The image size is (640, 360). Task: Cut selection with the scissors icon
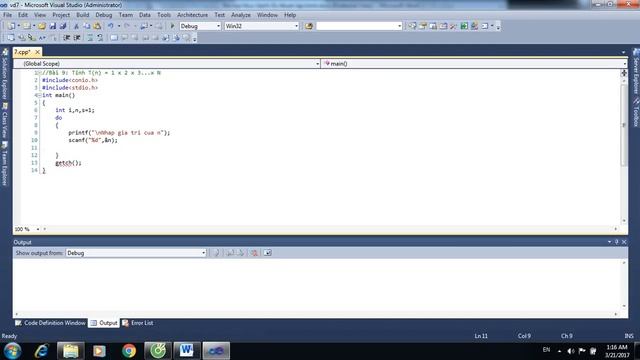(76, 26)
